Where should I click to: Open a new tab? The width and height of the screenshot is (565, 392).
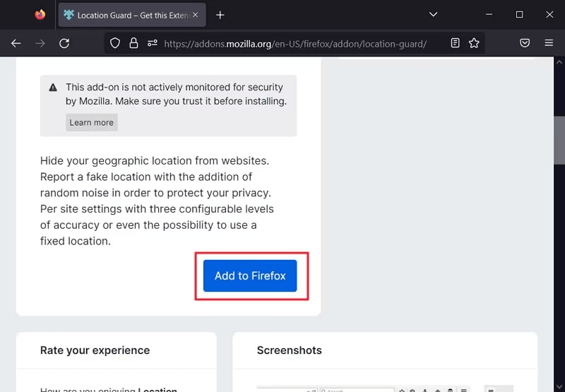(220, 15)
